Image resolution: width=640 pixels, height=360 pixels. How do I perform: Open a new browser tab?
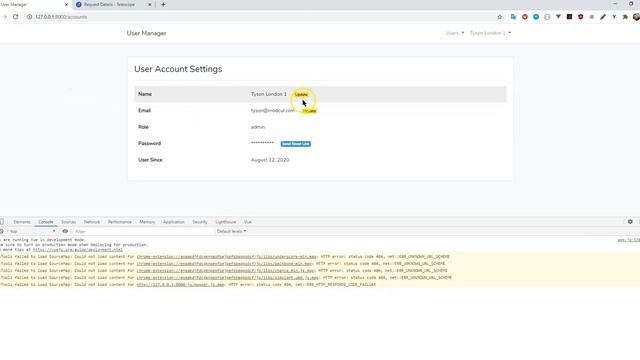[163, 4]
